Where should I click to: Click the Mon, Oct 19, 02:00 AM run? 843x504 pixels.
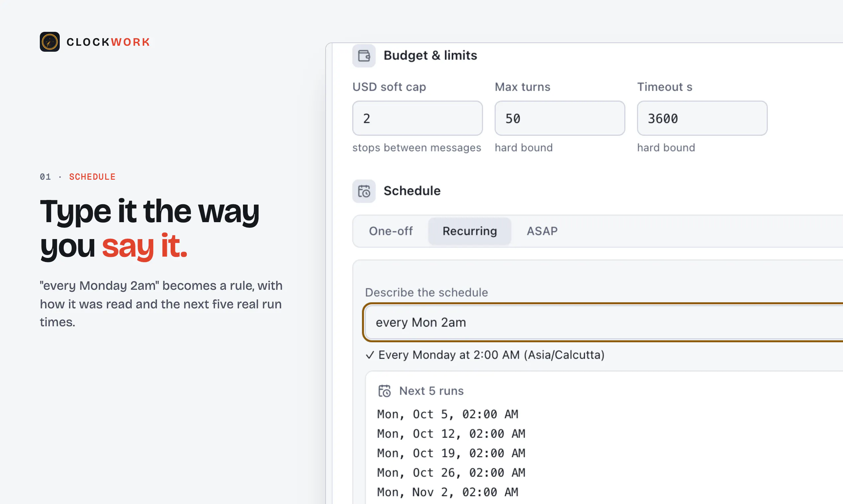pyautogui.click(x=451, y=453)
